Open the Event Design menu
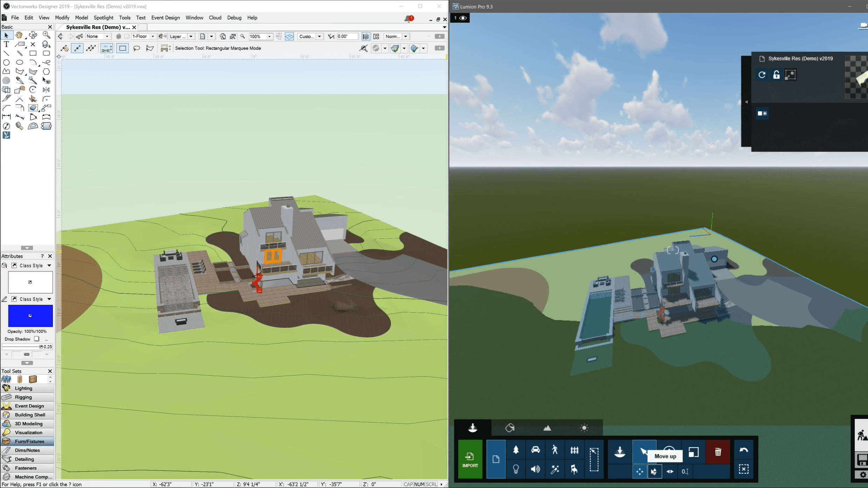This screenshot has height=488, width=868. [x=165, y=18]
